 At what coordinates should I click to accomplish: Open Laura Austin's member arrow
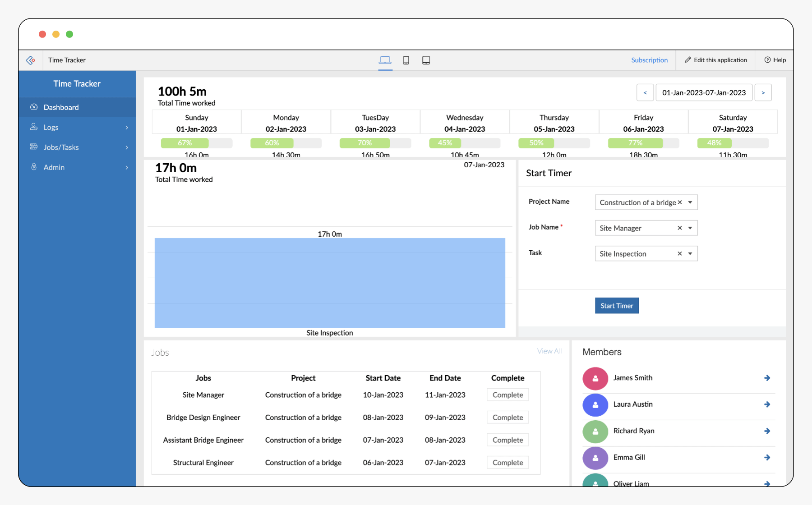click(767, 404)
